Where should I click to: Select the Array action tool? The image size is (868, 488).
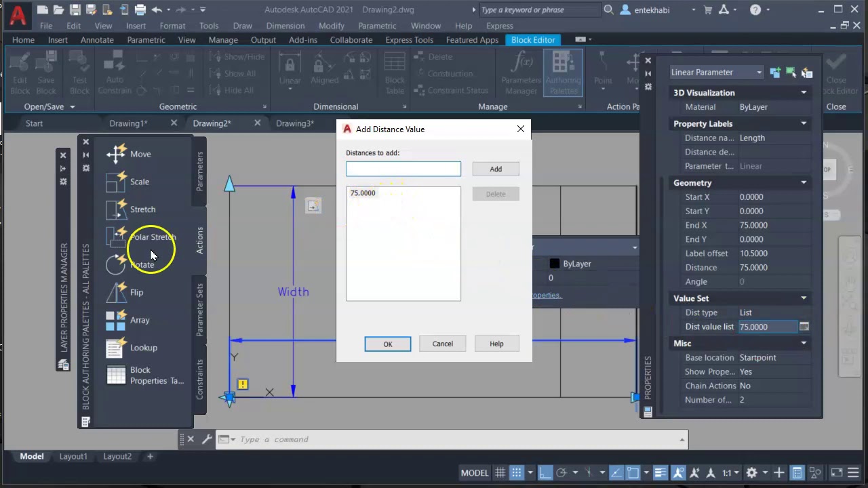[x=128, y=320]
